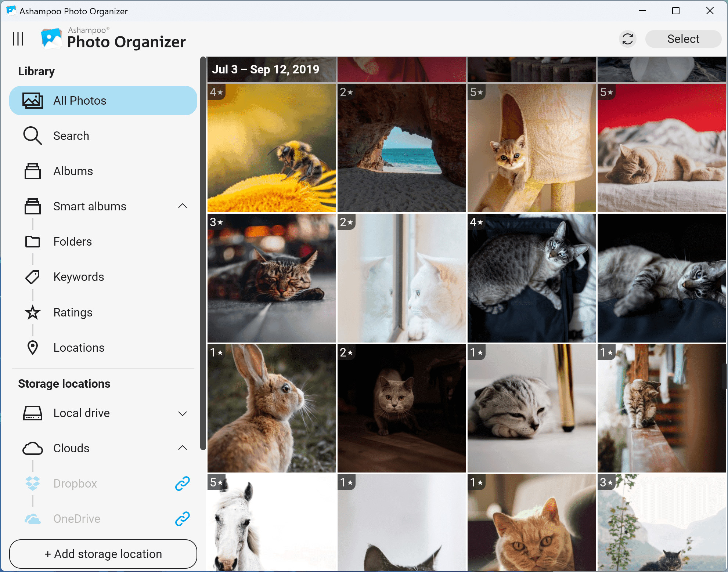Open the unrated gray cat lying photo
The image size is (728, 572).
coord(662,278)
